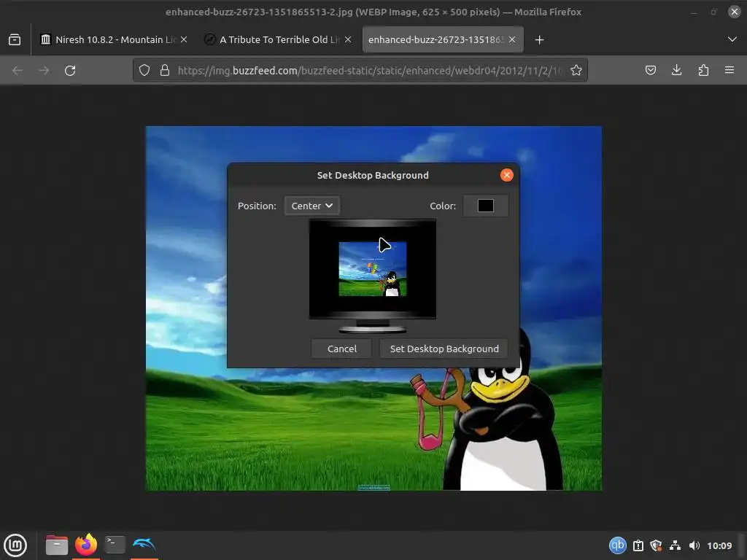Open qBittorrent tray icon

point(618,545)
